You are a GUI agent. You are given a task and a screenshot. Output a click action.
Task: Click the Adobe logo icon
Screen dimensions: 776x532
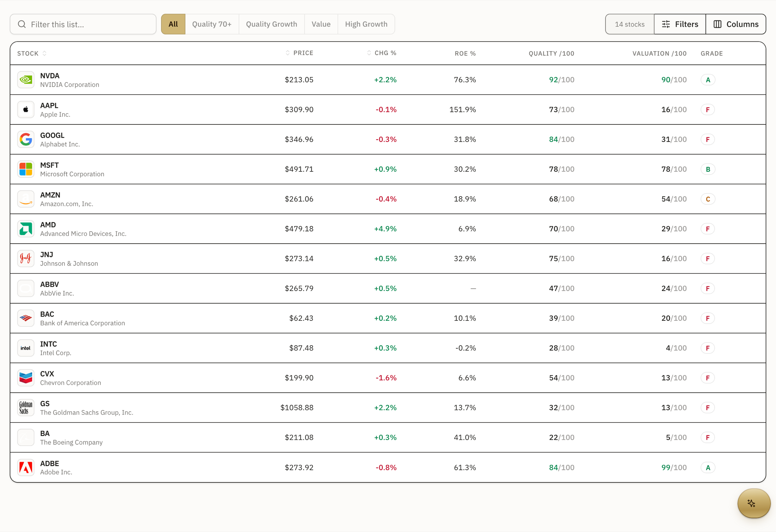26,467
